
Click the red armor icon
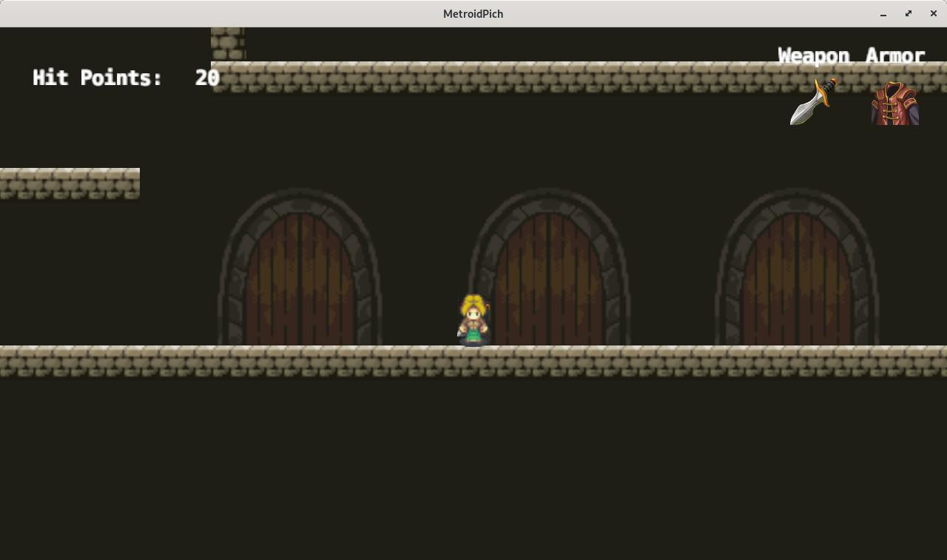(x=895, y=103)
